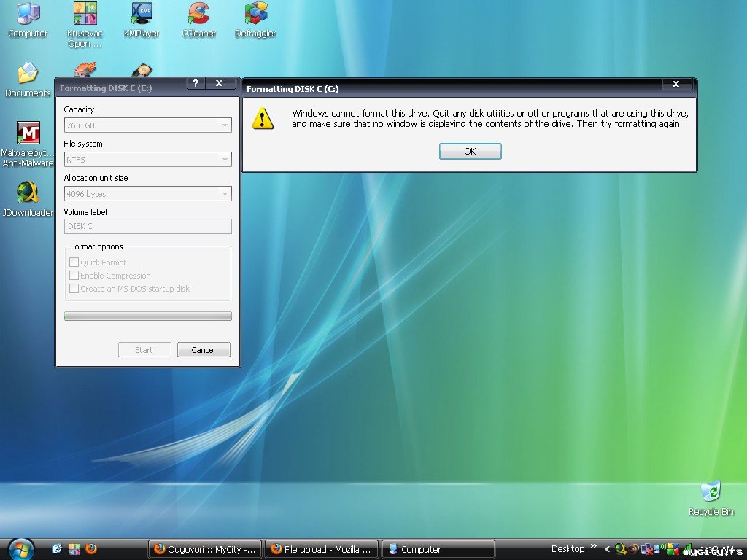Click the "Allocation unit size" label
The height and width of the screenshot is (560, 747).
tap(96, 178)
